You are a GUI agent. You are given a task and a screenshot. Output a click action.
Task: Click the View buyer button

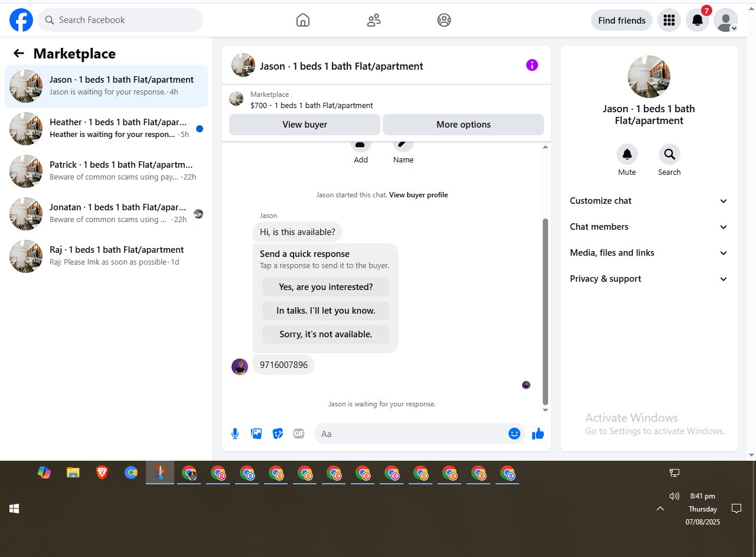(x=305, y=125)
